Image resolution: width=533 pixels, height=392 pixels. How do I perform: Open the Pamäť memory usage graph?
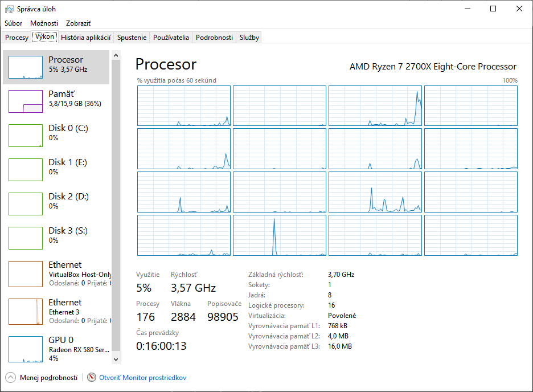pyautogui.click(x=26, y=101)
